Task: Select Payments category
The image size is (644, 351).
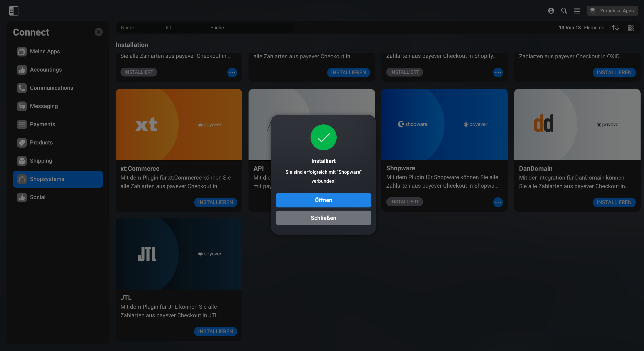Action: (x=58, y=124)
